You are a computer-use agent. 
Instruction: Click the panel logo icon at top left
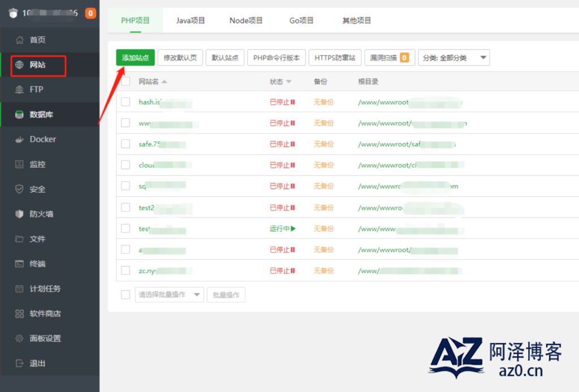point(14,14)
